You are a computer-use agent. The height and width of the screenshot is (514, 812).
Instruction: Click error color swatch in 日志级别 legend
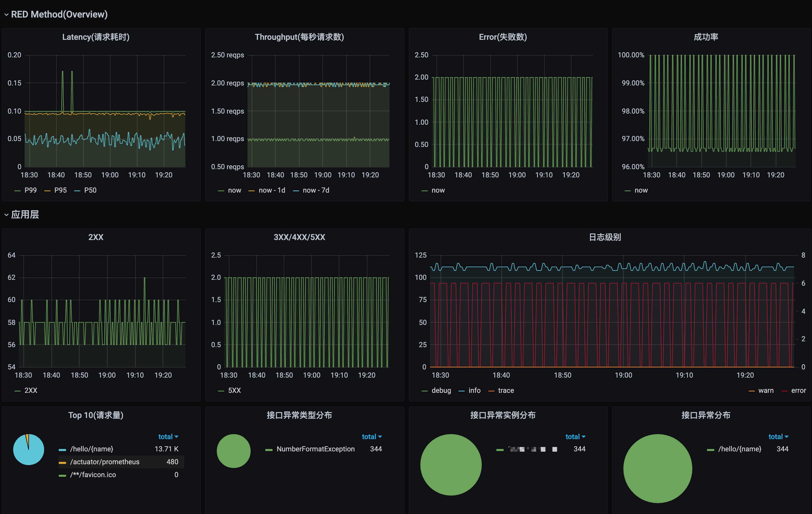pyautogui.click(x=784, y=391)
